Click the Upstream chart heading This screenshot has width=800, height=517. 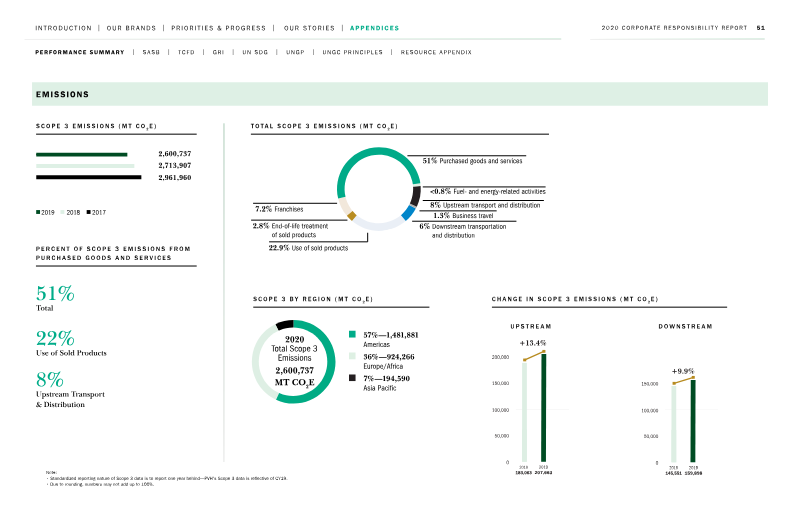(531, 327)
